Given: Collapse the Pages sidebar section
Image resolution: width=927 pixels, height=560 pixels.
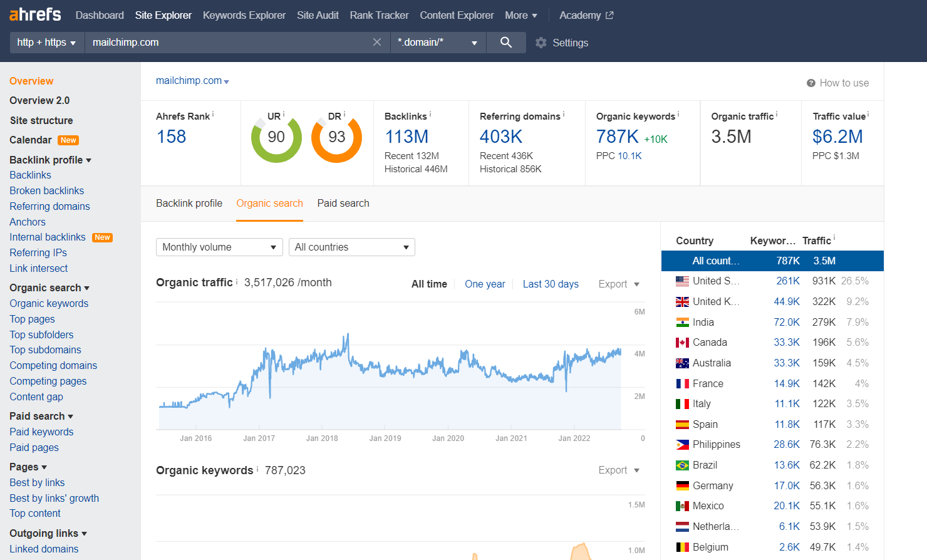Looking at the screenshot, I should click(x=28, y=467).
